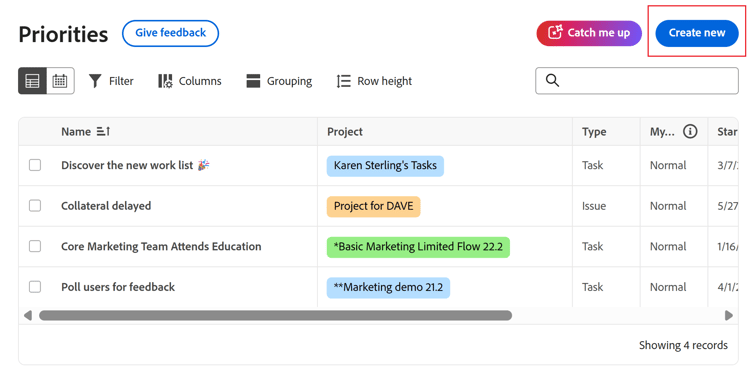Open the Row height label
Screen dimensions: 750x369
[385, 81]
